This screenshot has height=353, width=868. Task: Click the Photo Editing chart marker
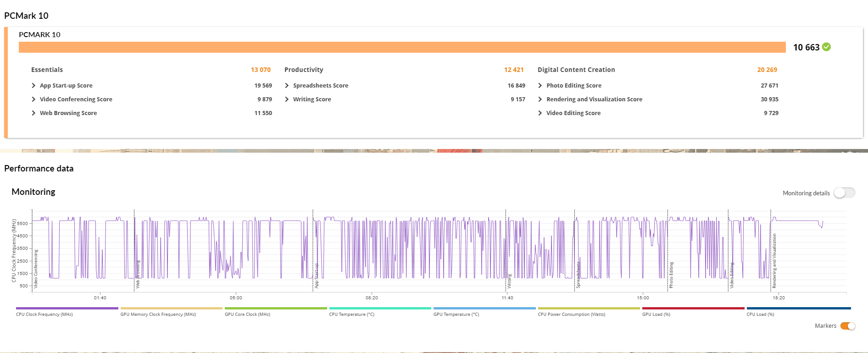(671, 275)
